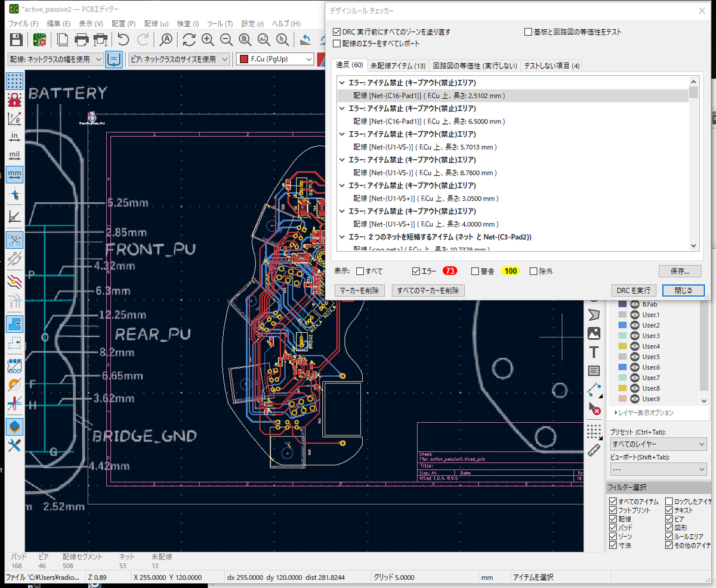Click User.9 pink color swatch
Viewport: 716px width, 588px height.
[623, 399]
